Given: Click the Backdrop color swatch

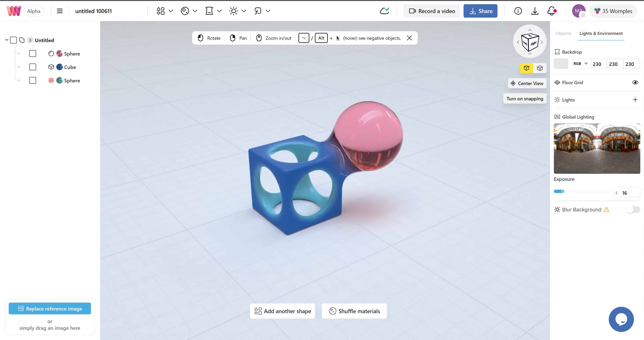Looking at the screenshot, I should (x=561, y=64).
